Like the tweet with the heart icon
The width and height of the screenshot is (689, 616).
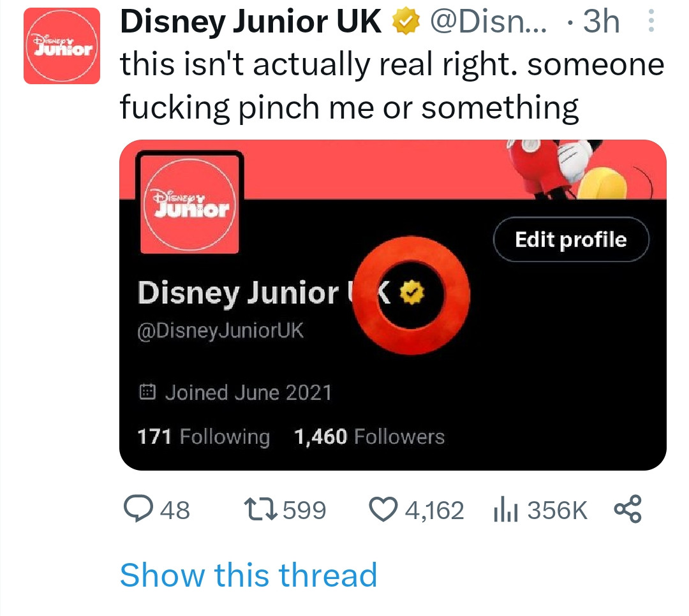385,510
